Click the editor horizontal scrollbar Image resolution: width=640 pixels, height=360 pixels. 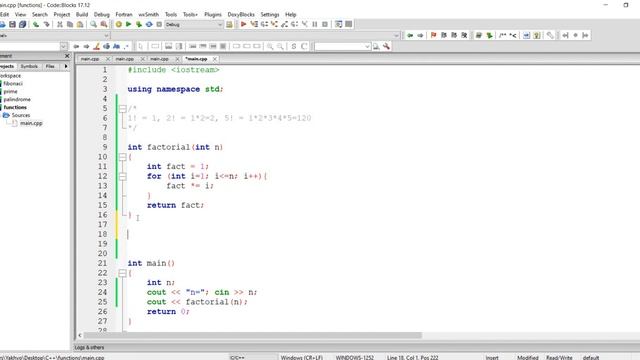[x=253, y=336]
